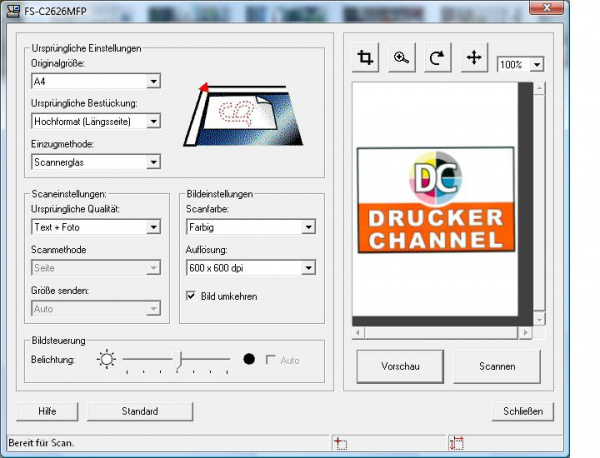Click the Belichtung exposure slider handle
The width and height of the screenshot is (600, 458).
coord(178,361)
